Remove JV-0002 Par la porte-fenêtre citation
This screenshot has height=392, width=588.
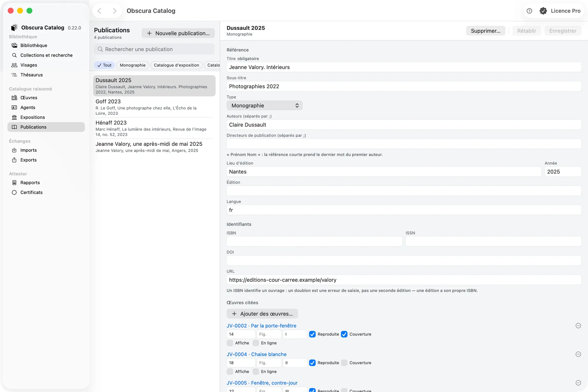click(x=578, y=326)
